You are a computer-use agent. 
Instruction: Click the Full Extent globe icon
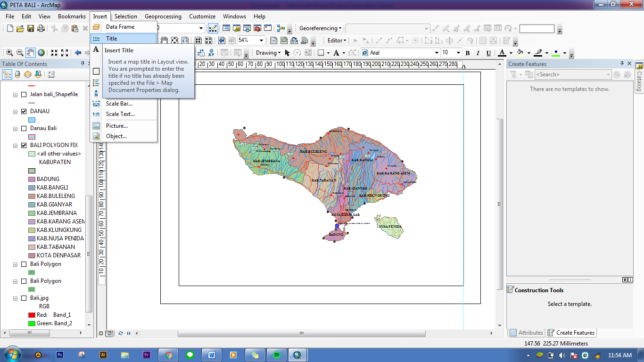(41, 52)
